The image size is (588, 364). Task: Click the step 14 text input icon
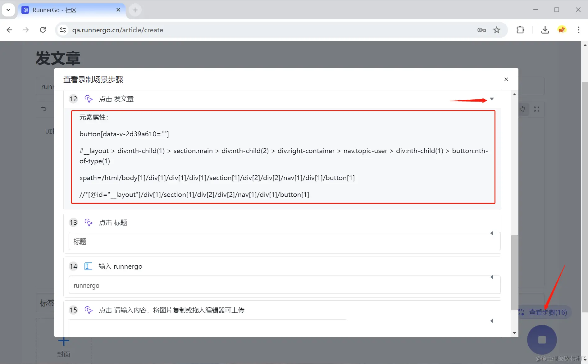pos(89,266)
